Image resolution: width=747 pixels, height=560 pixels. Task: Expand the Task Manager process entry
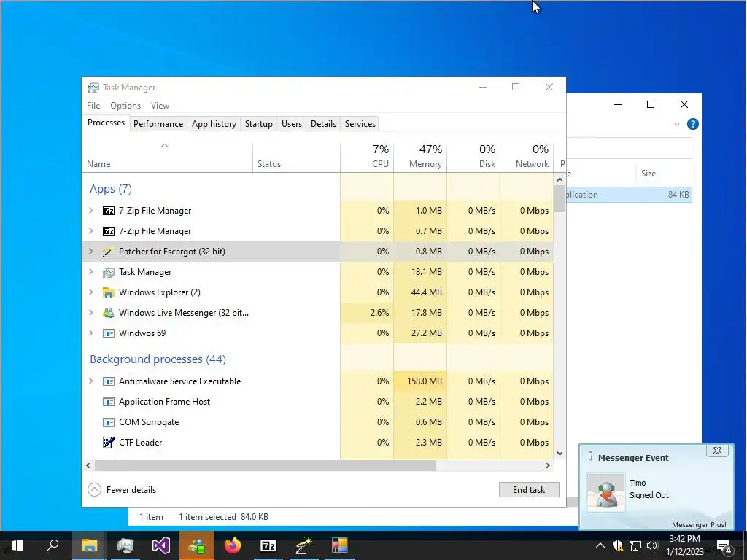[x=91, y=272]
